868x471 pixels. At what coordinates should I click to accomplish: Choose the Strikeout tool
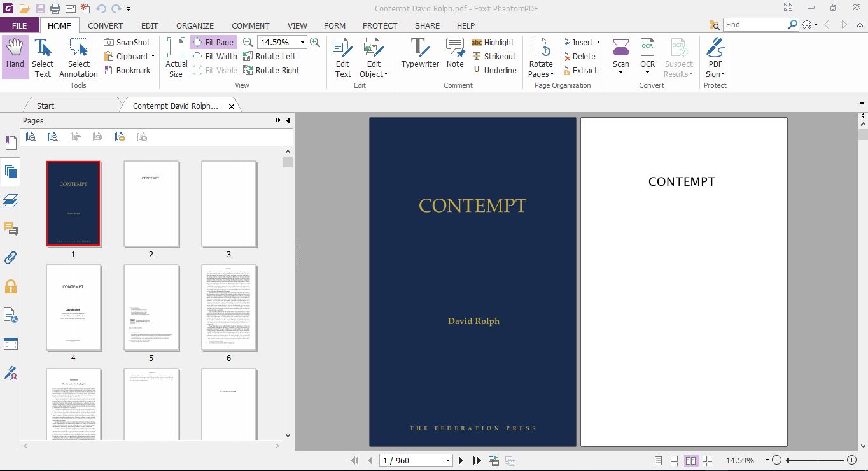[x=494, y=56]
